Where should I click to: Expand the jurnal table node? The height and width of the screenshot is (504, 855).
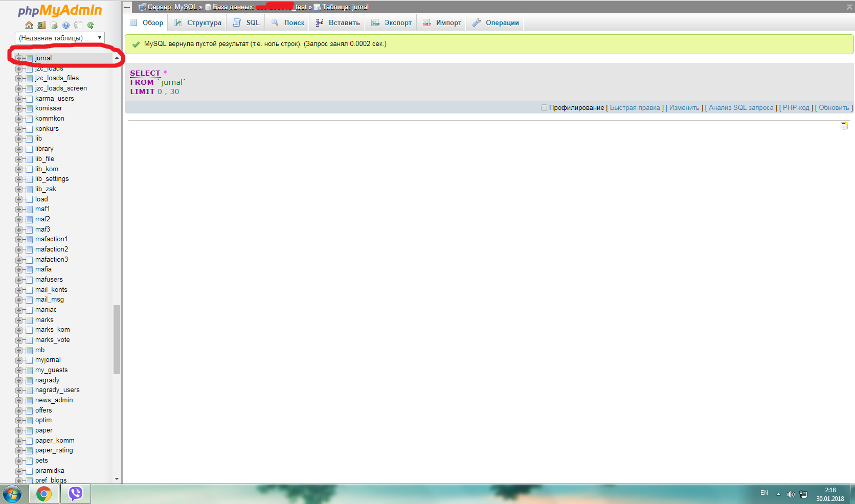coord(19,58)
